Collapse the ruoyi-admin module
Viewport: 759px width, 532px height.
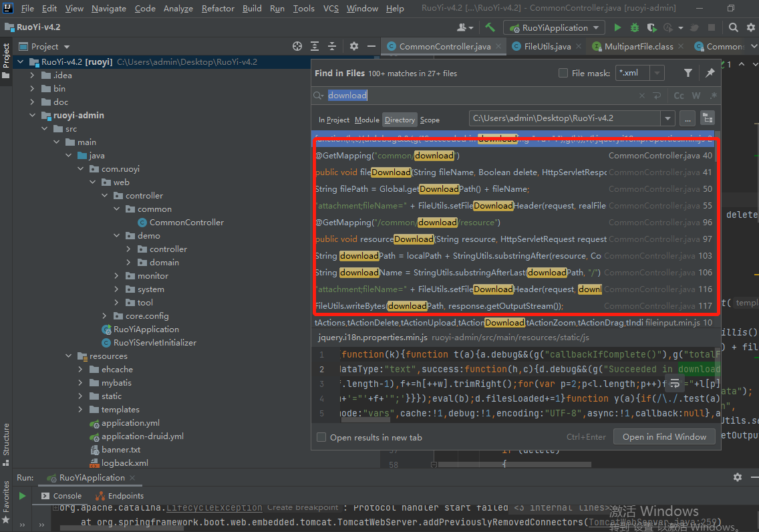click(32, 115)
